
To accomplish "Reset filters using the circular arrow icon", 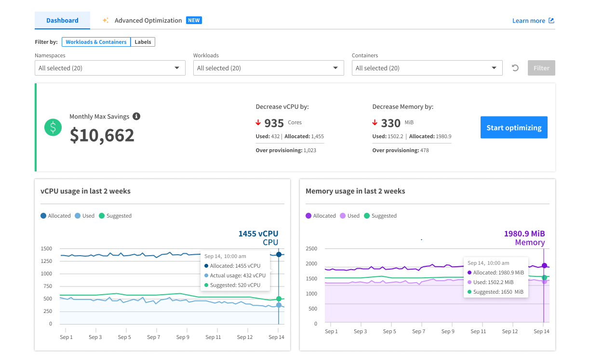I will click(515, 68).
